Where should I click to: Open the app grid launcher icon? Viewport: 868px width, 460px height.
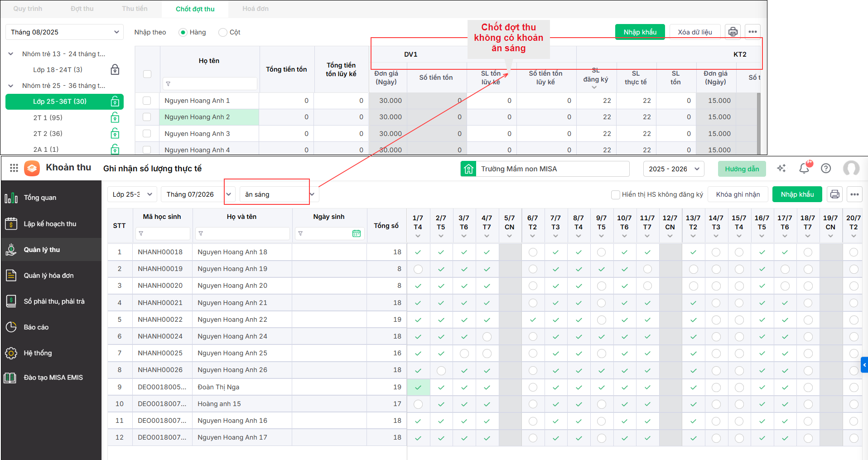pos(14,168)
